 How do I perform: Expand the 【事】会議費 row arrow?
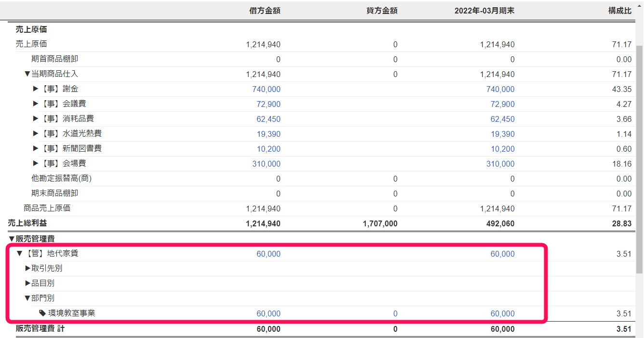point(36,104)
